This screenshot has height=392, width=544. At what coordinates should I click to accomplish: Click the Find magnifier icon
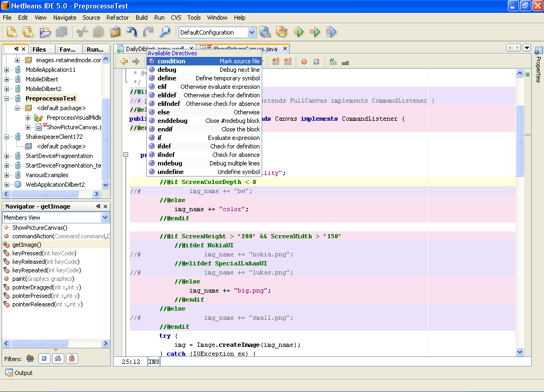(x=165, y=32)
